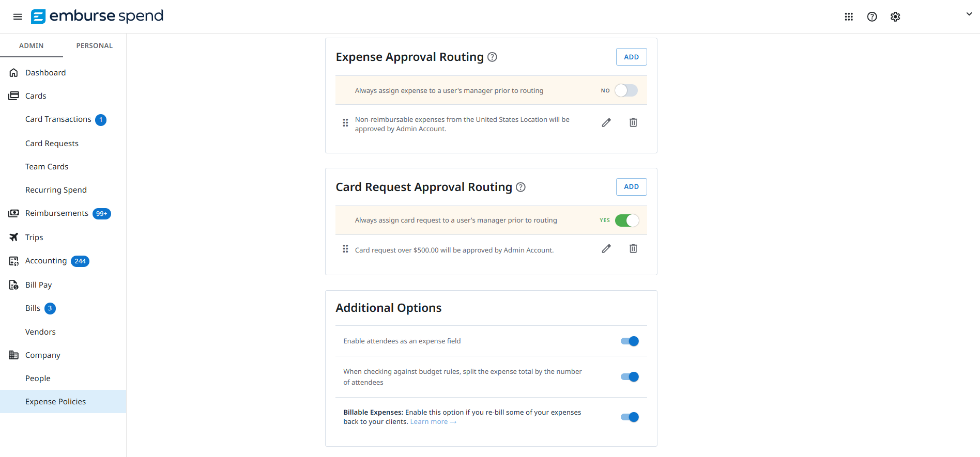980x457 pixels.
Task: Select the ADMIN tab
Action: click(32, 45)
